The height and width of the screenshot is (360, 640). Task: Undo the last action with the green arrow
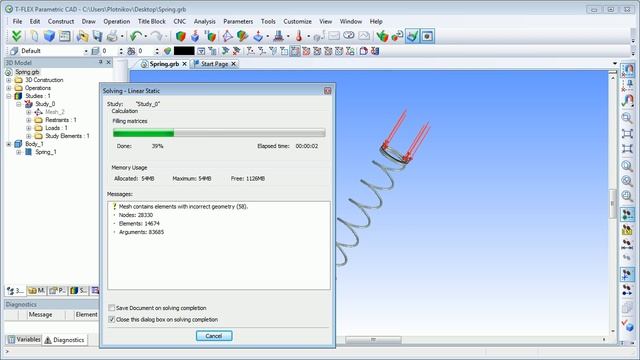[x=135, y=36]
